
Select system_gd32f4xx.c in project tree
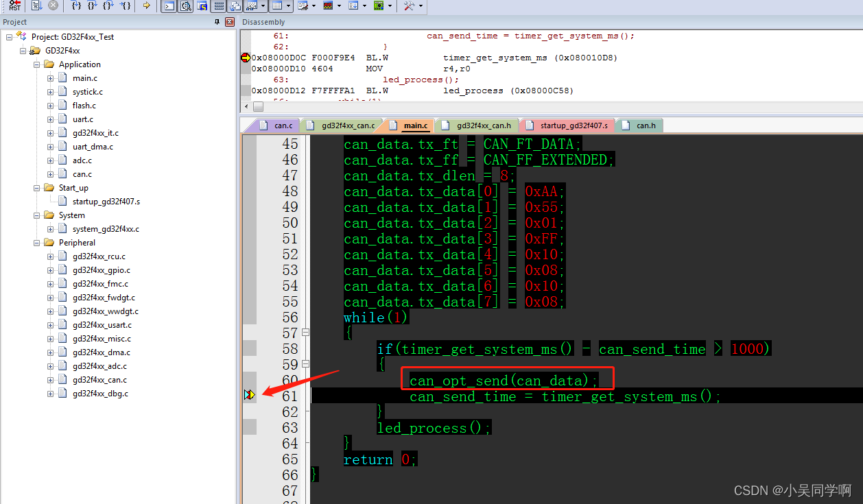106,229
